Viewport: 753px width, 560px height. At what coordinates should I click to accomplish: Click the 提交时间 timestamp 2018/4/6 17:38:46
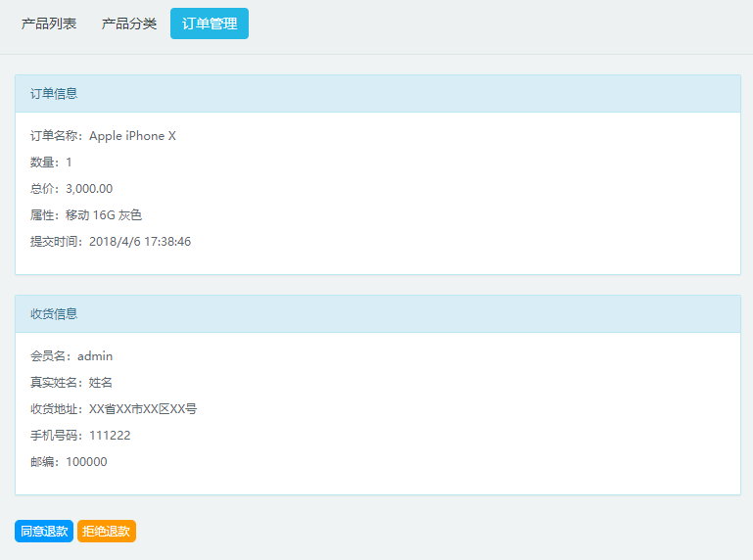pos(140,242)
